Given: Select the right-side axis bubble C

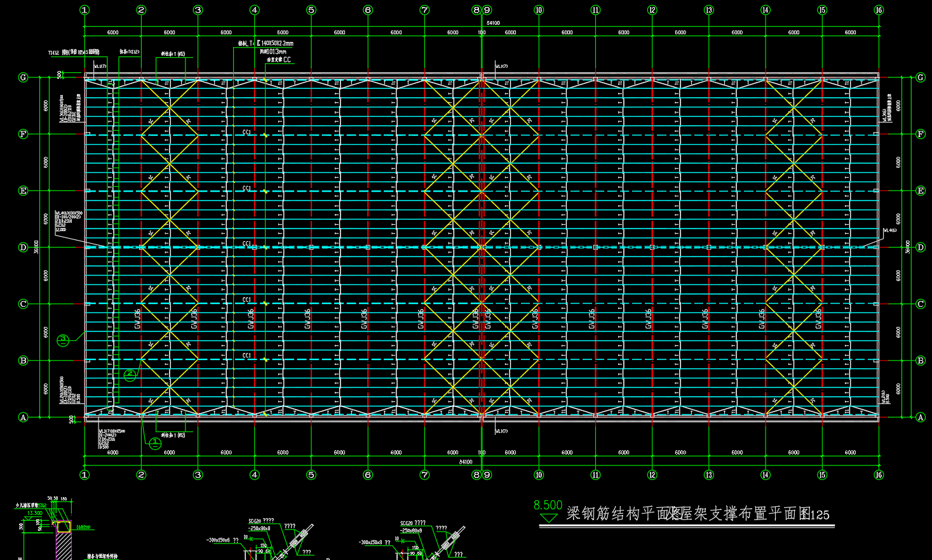Looking at the screenshot, I should pos(921,304).
